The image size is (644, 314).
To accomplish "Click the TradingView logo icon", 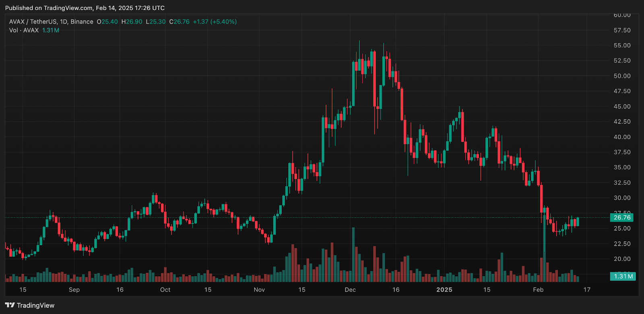I will (10, 306).
